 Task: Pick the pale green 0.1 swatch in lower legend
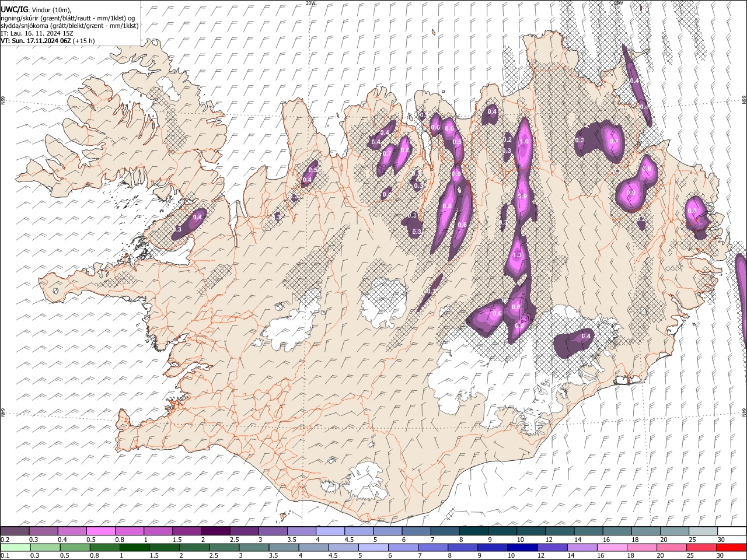(x=15, y=548)
